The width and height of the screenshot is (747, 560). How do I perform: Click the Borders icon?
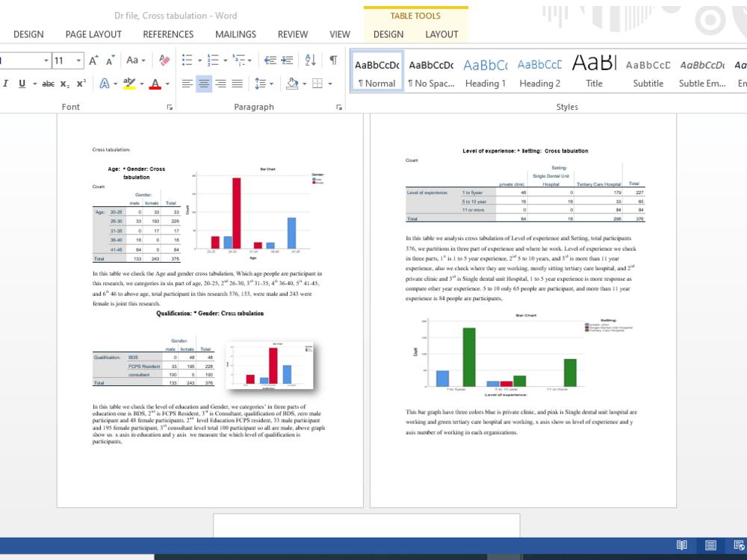[317, 84]
